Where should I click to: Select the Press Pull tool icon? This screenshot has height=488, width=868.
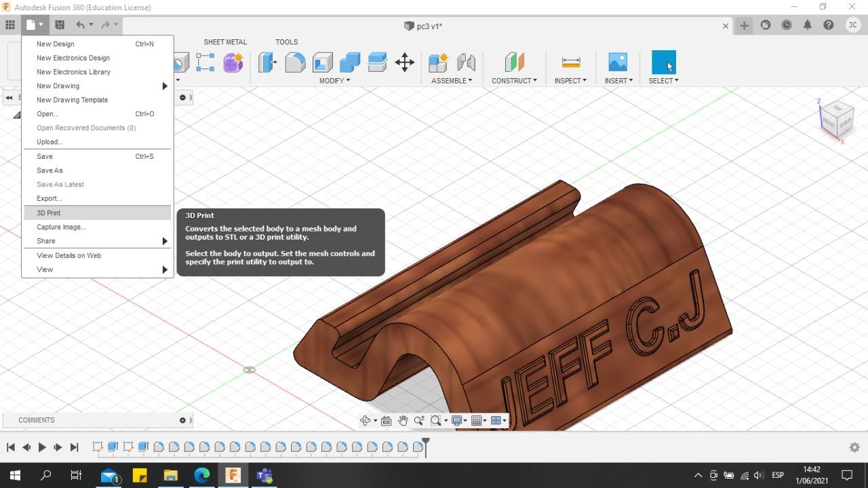pyautogui.click(x=267, y=62)
